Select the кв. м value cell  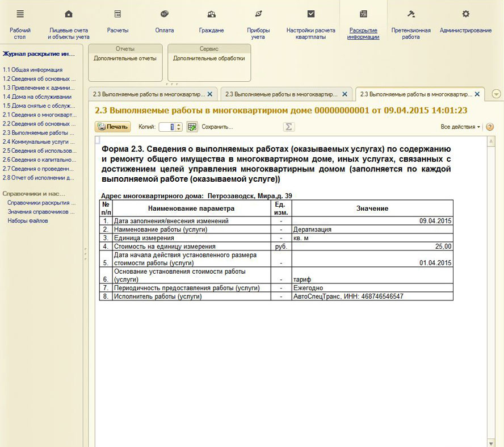click(x=372, y=238)
